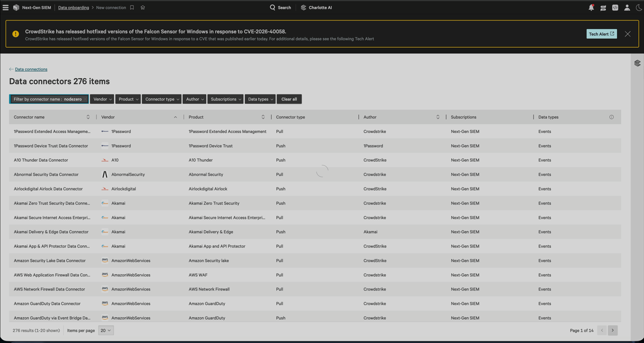Open the Charlotte AI side panel icon at right edge
The width and height of the screenshot is (644, 343).
point(637,63)
